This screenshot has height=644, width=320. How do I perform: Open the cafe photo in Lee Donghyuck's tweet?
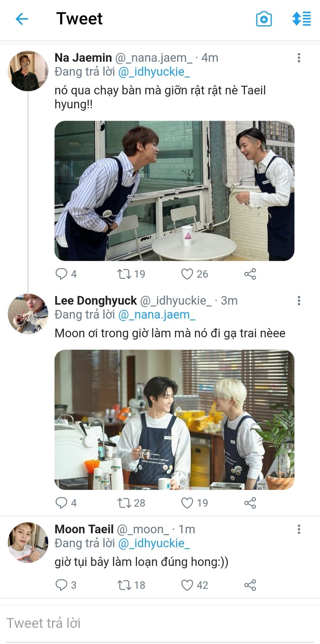[174, 420]
